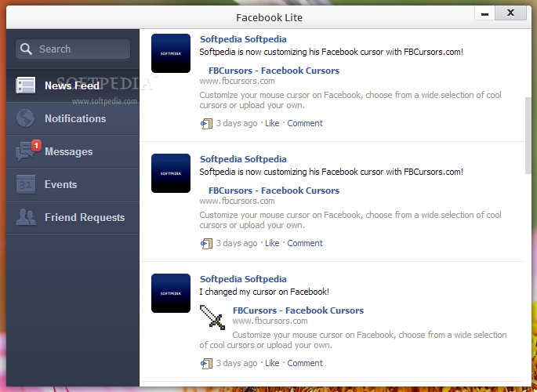Click the Notifications globe icon
The width and height of the screenshot is (537, 392).
pyautogui.click(x=25, y=118)
